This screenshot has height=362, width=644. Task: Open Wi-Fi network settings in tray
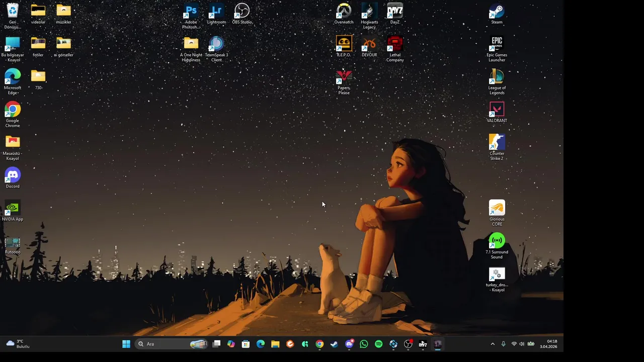pos(514,344)
